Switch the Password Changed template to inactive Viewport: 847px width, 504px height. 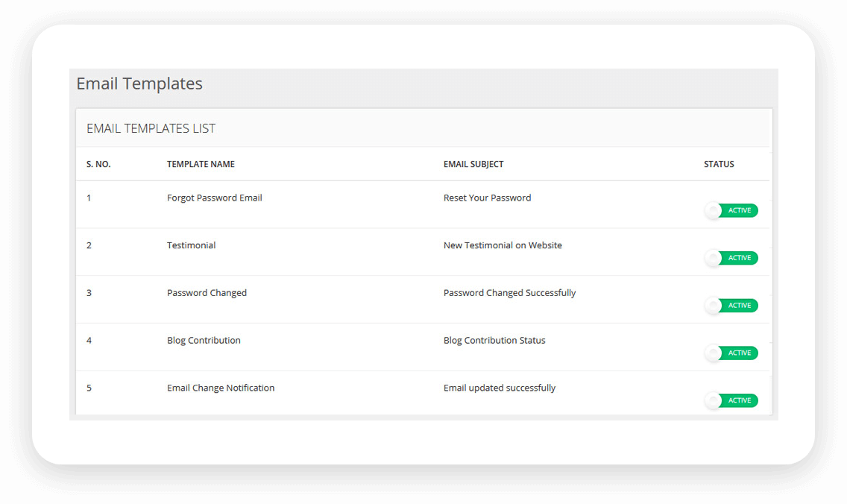731,306
